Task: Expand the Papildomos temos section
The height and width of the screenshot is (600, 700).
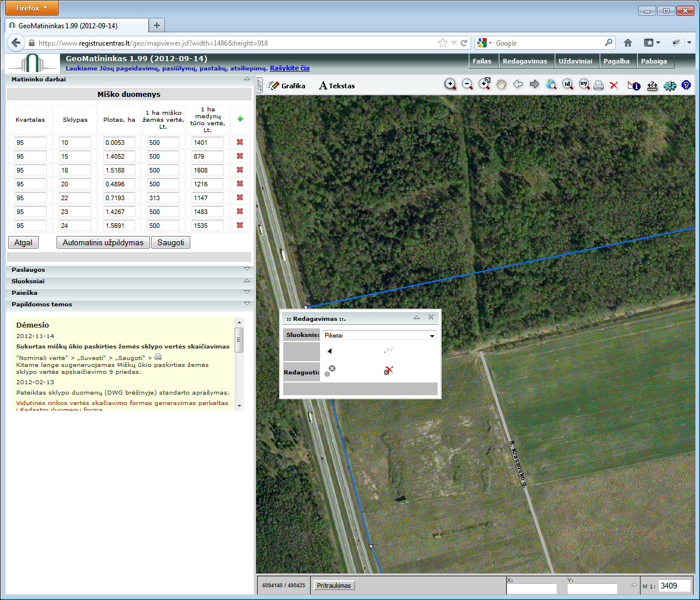Action: [247, 304]
